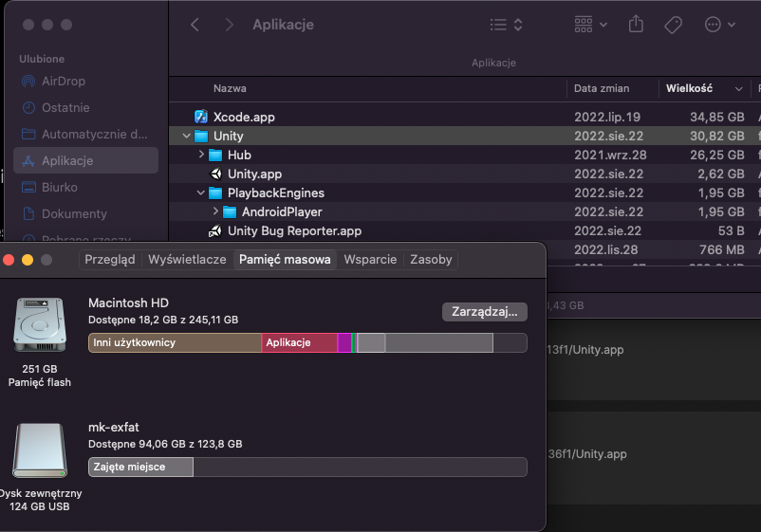Click the Unity.app date 2022.sie.22
Screen dimensions: 761x532
(x=608, y=174)
